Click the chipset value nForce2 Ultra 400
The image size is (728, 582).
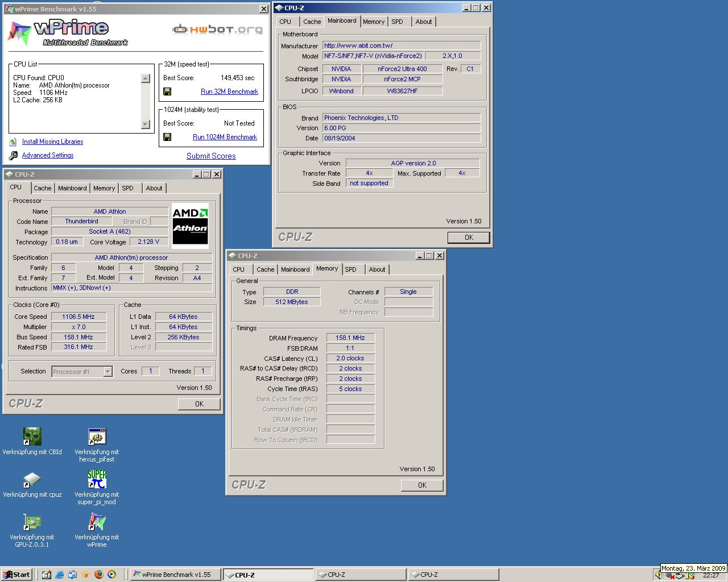pos(402,69)
